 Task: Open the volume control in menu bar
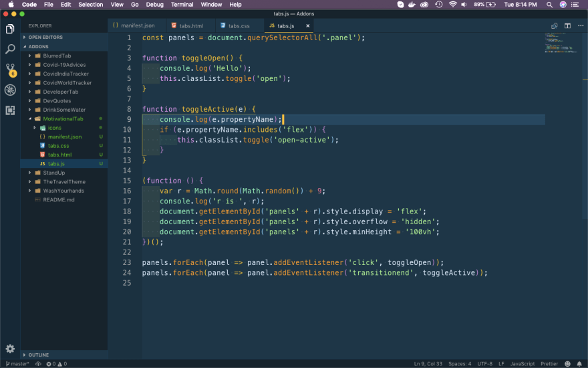click(x=464, y=5)
